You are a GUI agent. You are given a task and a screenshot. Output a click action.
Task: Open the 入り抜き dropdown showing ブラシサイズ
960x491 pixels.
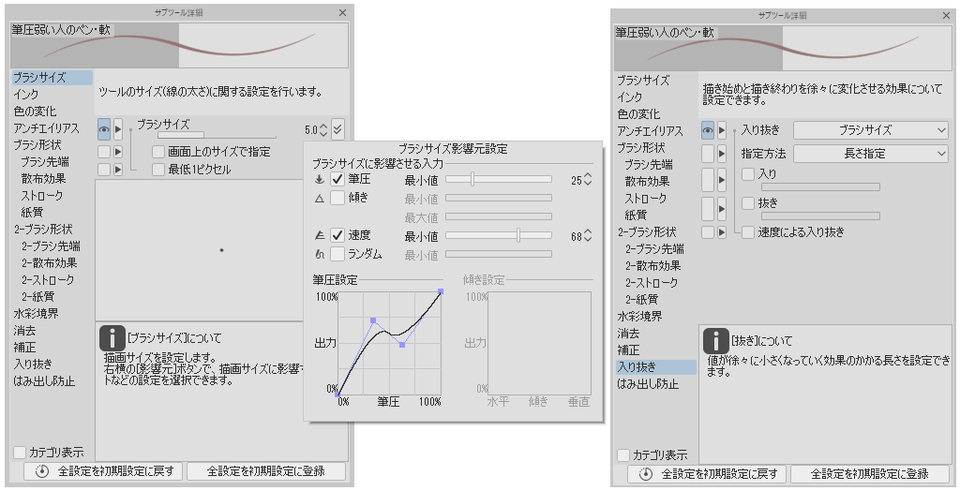click(x=871, y=130)
